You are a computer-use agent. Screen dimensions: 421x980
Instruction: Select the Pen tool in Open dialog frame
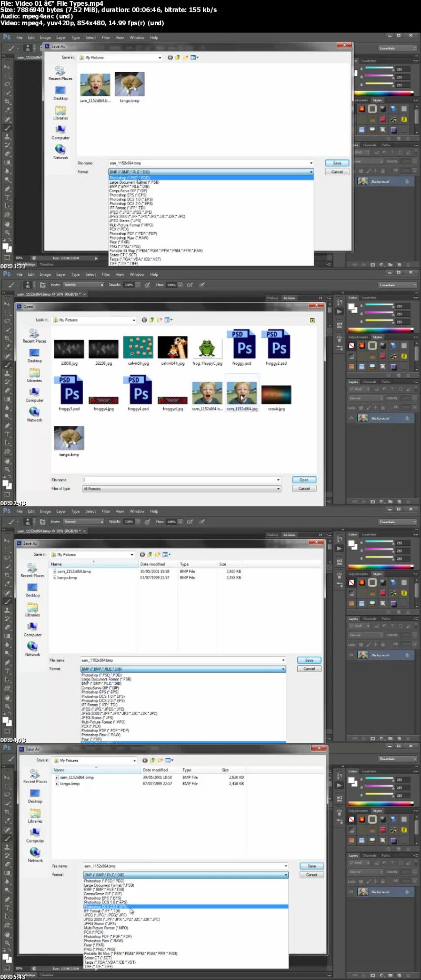(7, 425)
